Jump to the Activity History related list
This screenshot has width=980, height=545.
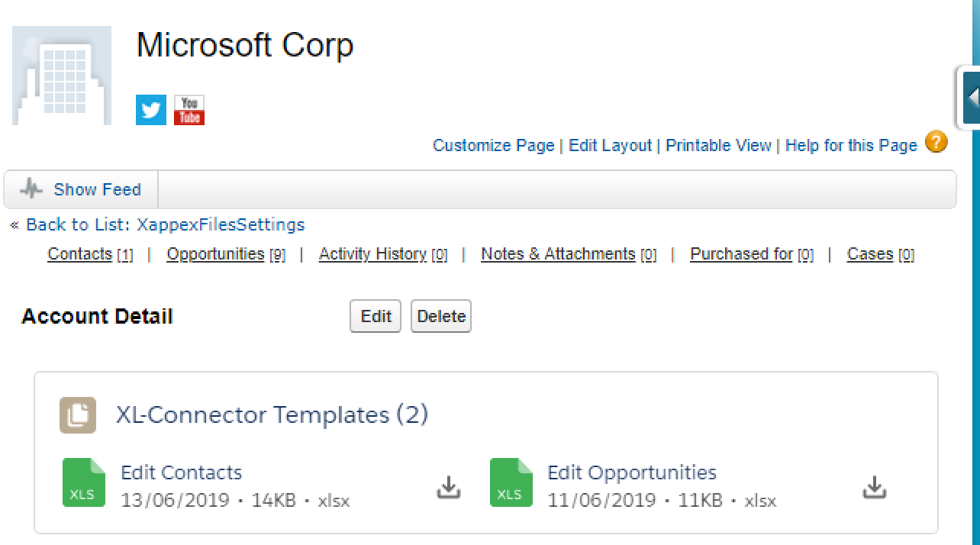[372, 254]
